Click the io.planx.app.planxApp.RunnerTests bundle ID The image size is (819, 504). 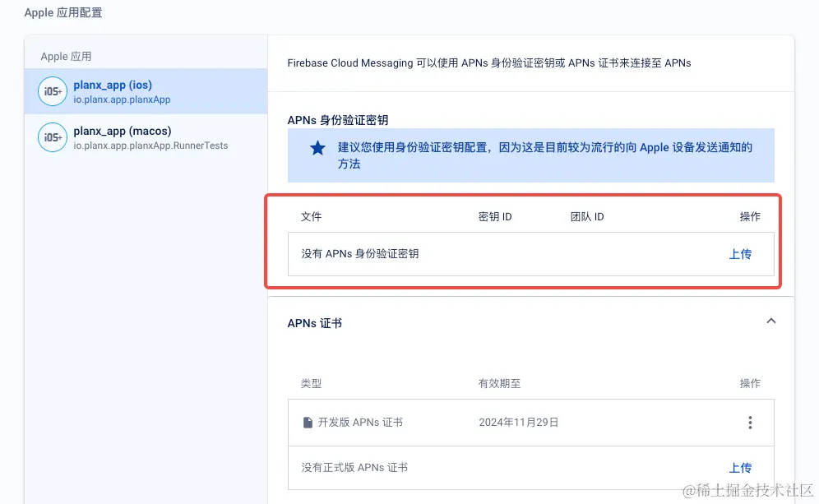[x=150, y=146]
